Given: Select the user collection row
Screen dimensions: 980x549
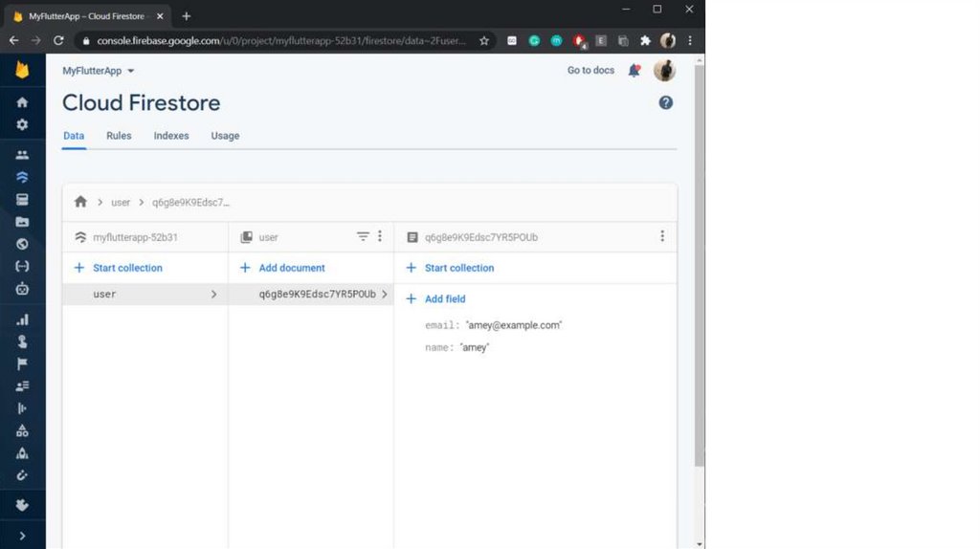Looking at the screenshot, I should pos(145,295).
